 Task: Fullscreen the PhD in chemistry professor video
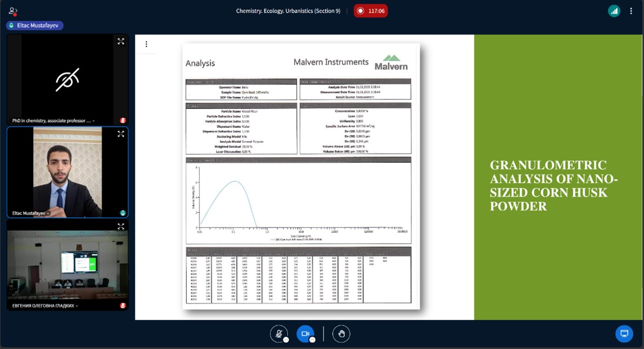point(121,41)
